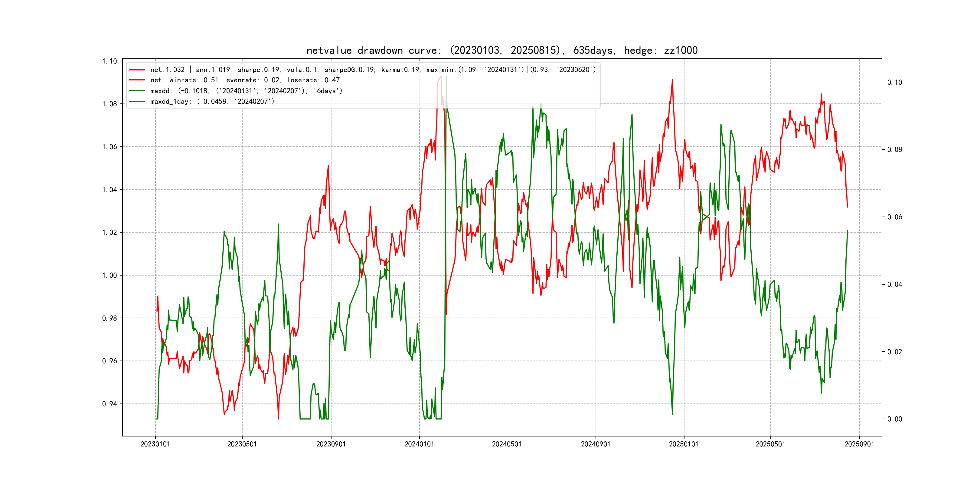The image size is (980, 490).
Task: Click the green swatch beside maxdd_1day legend
Action: coord(137,102)
